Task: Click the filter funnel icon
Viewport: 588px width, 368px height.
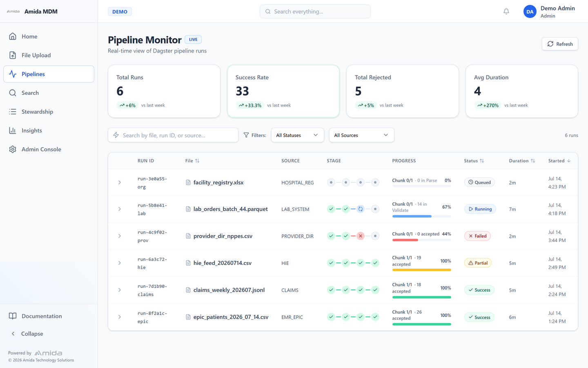Action: click(246, 135)
